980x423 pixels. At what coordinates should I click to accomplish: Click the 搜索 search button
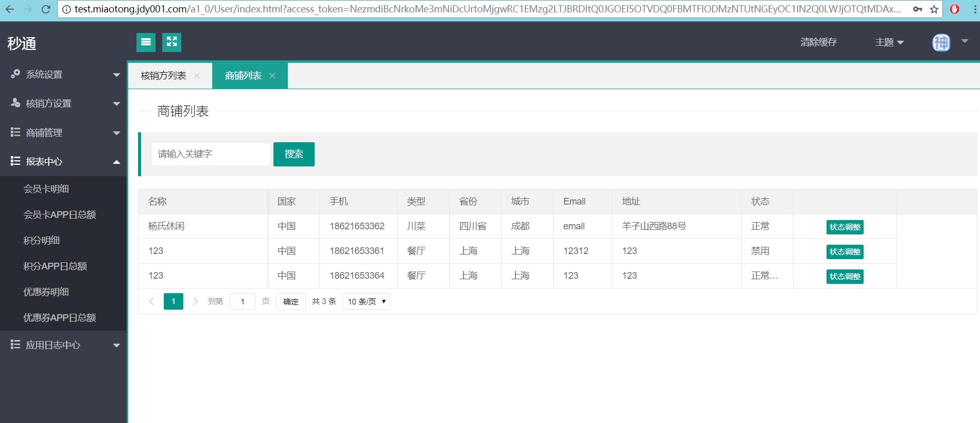(x=294, y=154)
